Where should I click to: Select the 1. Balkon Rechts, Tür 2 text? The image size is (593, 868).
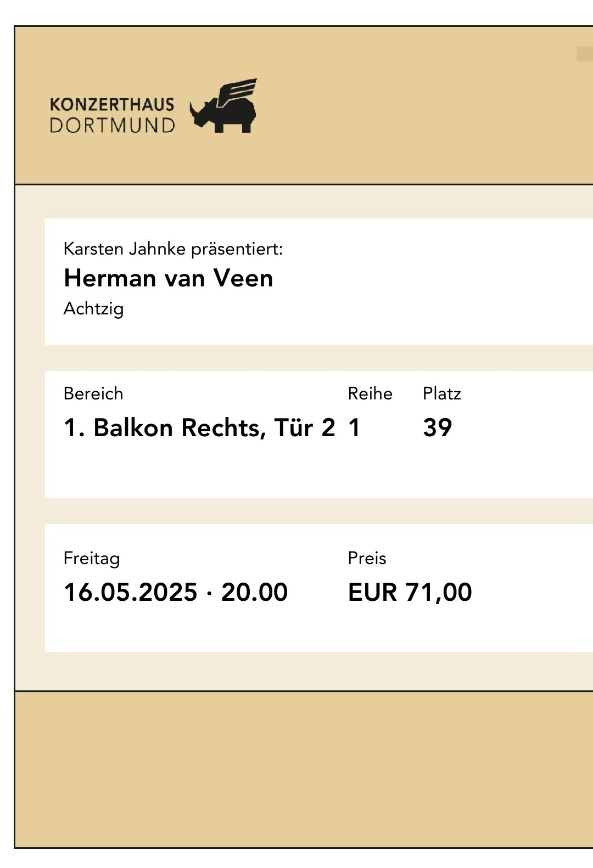[x=199, y=427]
